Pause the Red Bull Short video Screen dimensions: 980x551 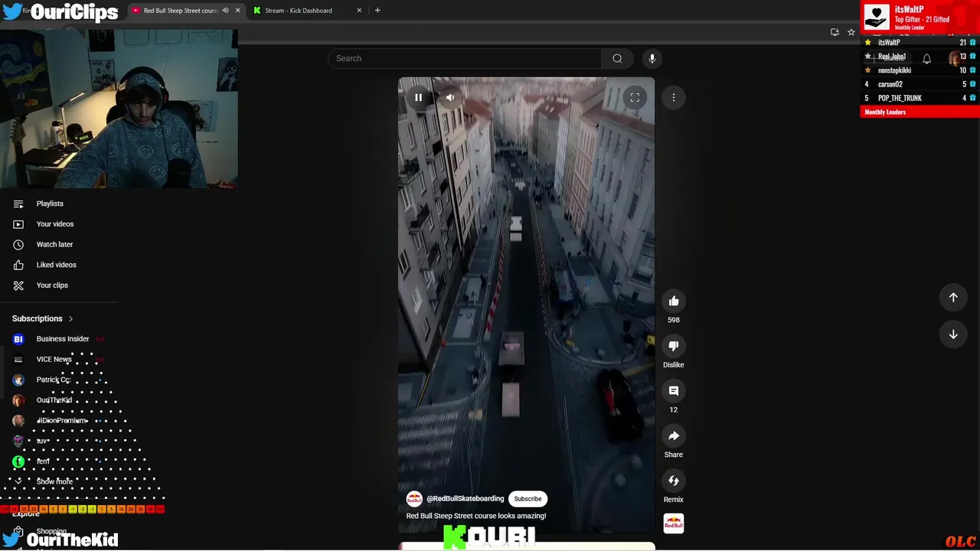[418, 97]
